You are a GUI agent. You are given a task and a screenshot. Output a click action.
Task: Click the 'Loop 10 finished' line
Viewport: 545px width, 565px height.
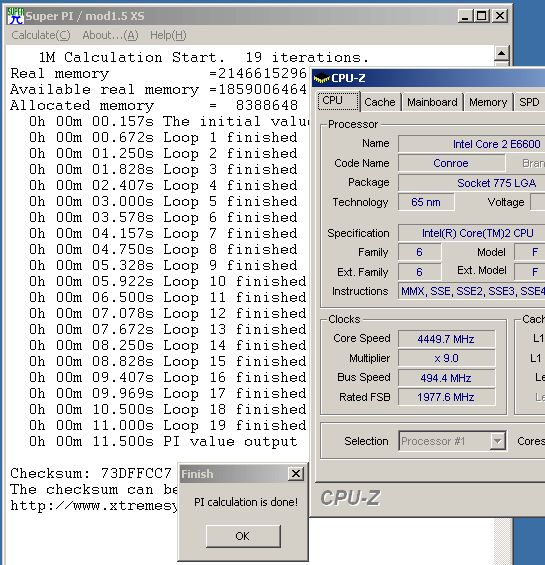168,281
